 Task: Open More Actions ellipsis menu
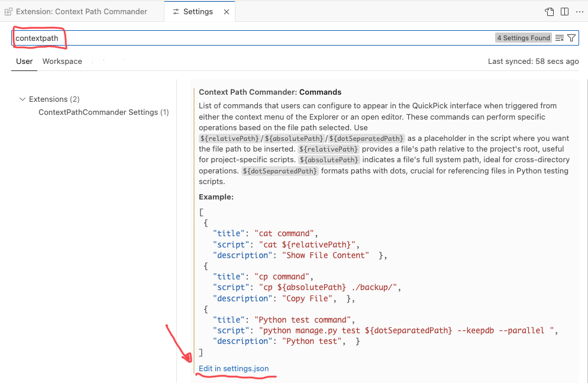tap(579, 12)
